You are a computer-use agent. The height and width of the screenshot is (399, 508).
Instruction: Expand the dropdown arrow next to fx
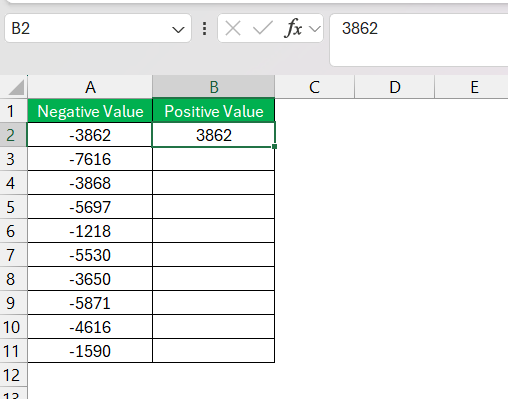click(x=314, y=29)
